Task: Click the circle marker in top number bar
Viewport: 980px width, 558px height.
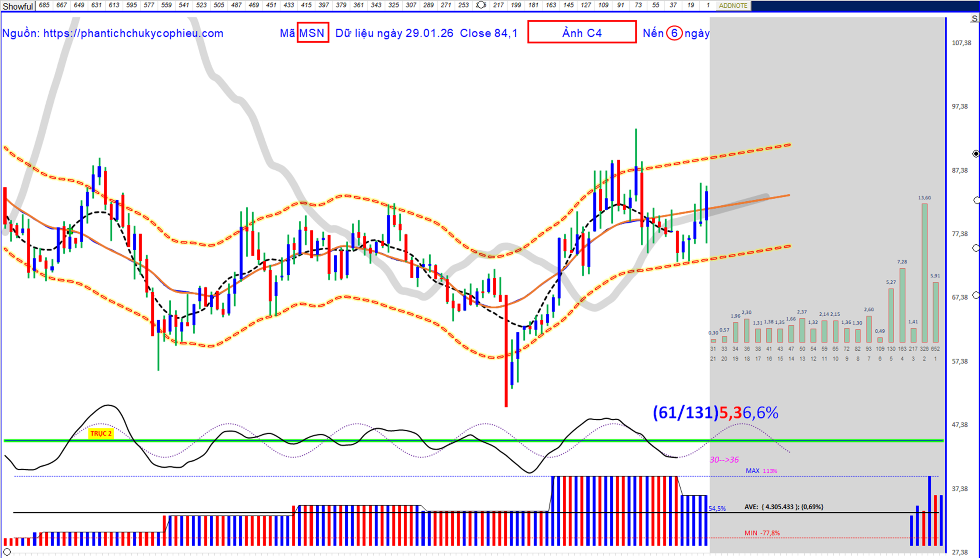Action: point(480,5)
